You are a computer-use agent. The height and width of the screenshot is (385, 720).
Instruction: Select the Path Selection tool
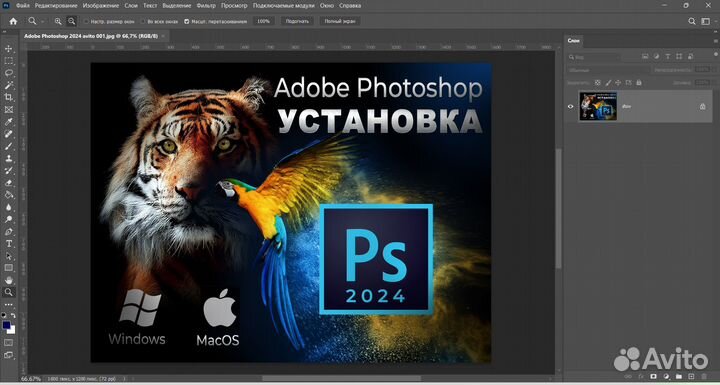pos(9,256)
